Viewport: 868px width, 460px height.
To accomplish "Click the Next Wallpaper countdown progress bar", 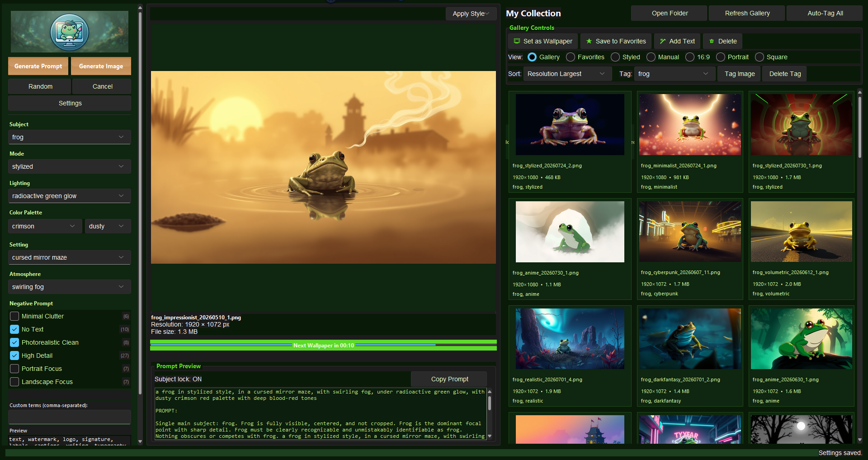I will 323,345.
